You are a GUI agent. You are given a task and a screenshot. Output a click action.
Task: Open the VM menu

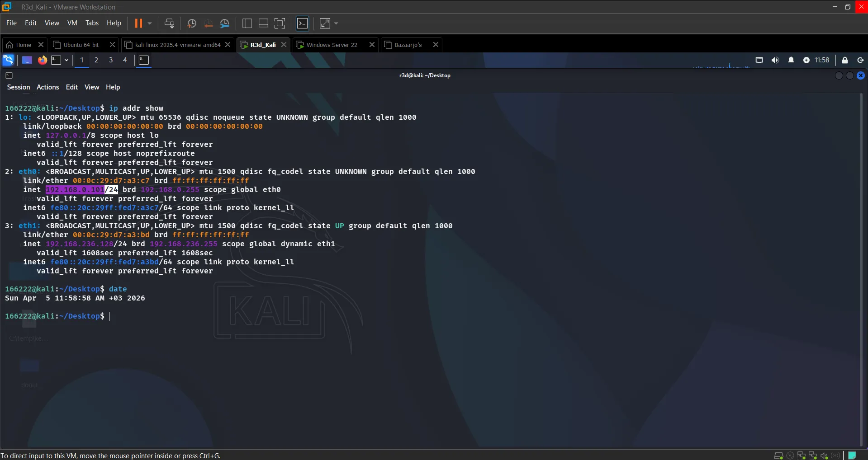72,23
